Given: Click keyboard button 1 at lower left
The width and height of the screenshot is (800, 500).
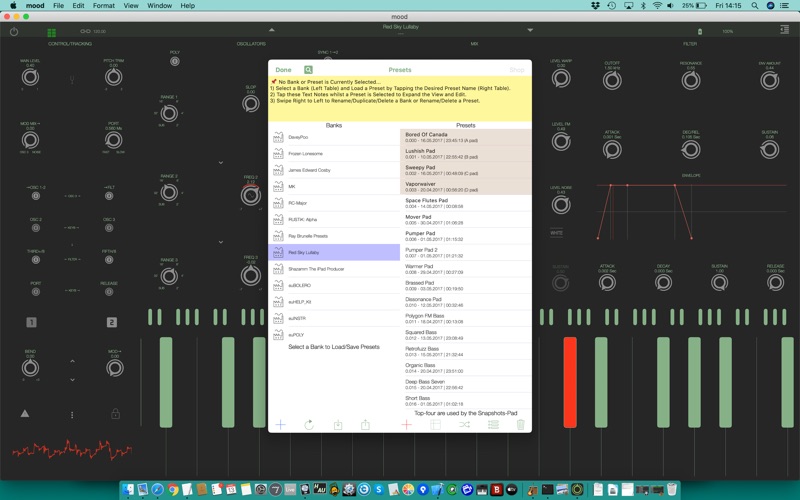Looking at the screenshot, I should tap(31, 322).
